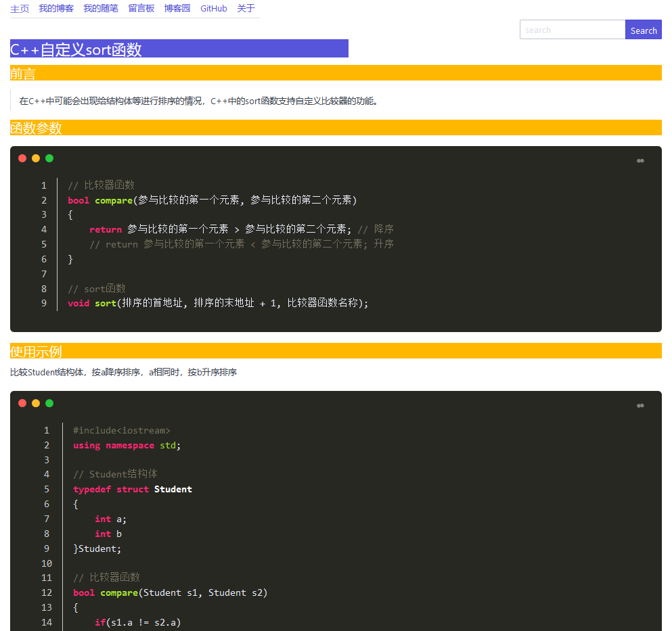Image resolution: width=672 pixels, height=631 pixels.
Task: Click line number 9 in first code block
Action: pos(44,303)
